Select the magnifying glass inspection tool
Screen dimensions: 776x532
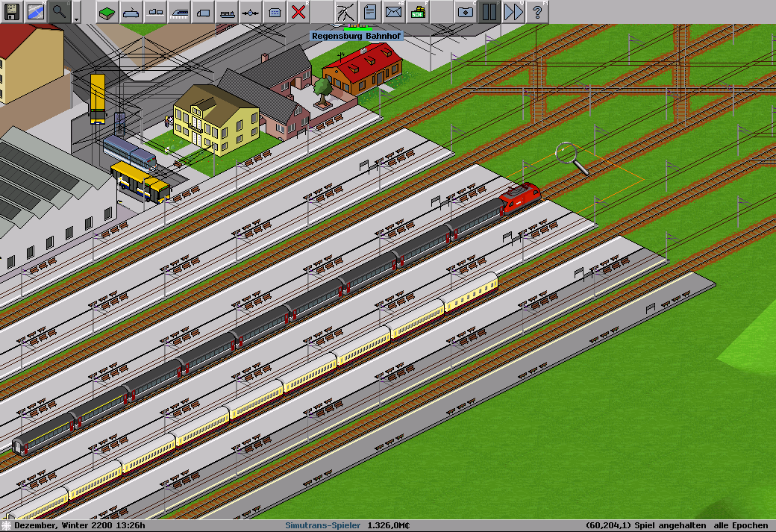point(59,11)
